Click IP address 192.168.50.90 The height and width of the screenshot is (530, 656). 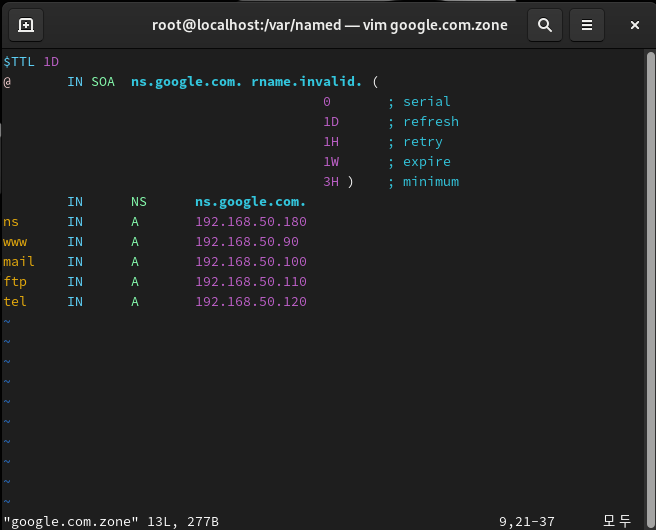point(247,242)
